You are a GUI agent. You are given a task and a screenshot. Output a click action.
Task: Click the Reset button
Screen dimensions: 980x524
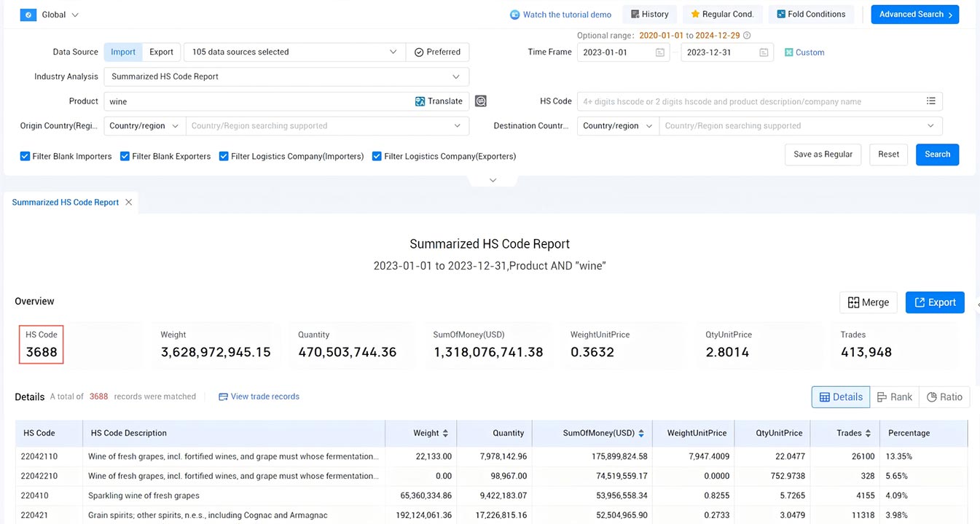(x=888, y=155)
